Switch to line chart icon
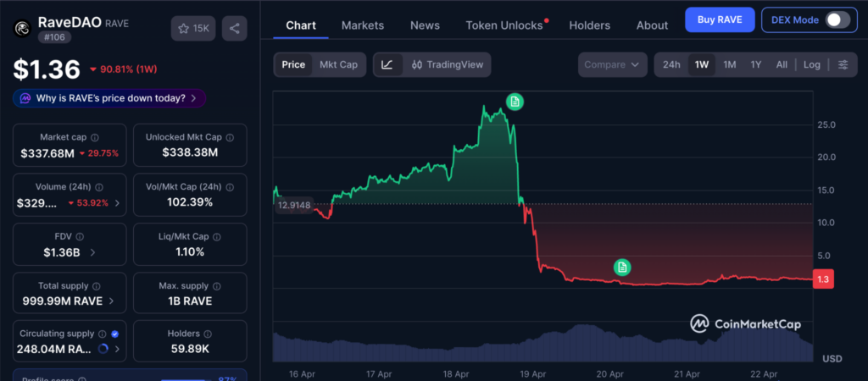Viewport: 868px width, 381px height. pyautogui.click(x=387, y=64)
